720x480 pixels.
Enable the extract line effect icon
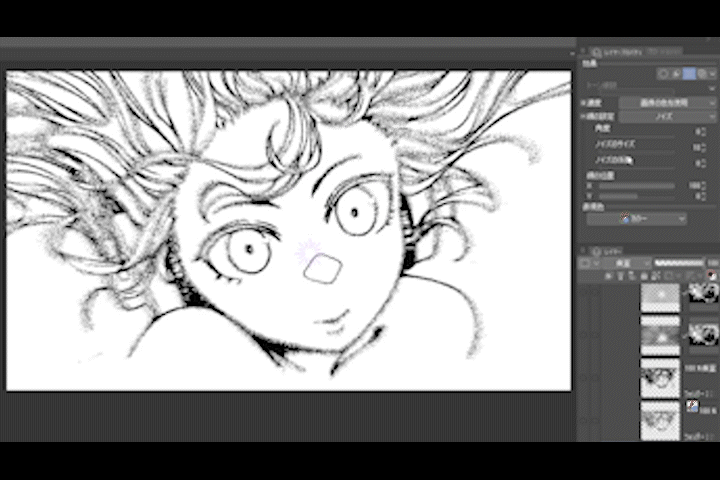(675, 73)
